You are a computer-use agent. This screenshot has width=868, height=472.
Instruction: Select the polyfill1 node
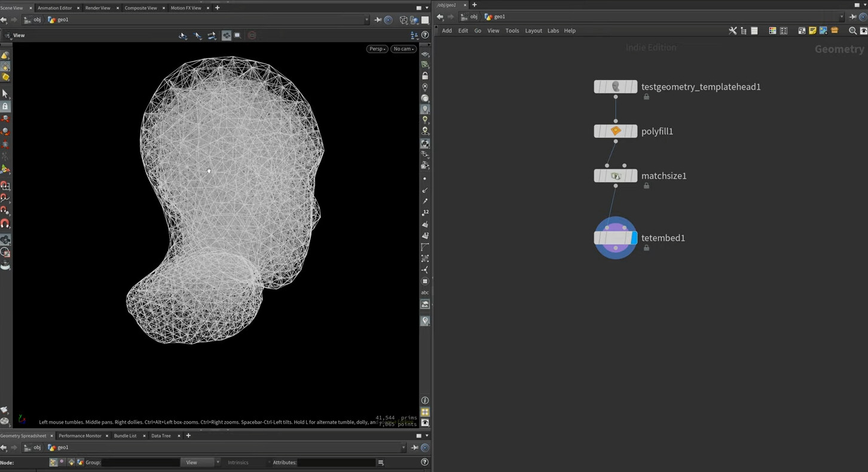(615, 131)
